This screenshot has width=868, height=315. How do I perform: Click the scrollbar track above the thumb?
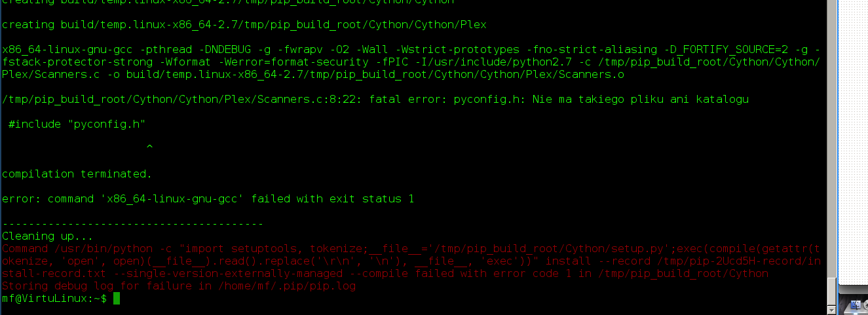(832, 138)
